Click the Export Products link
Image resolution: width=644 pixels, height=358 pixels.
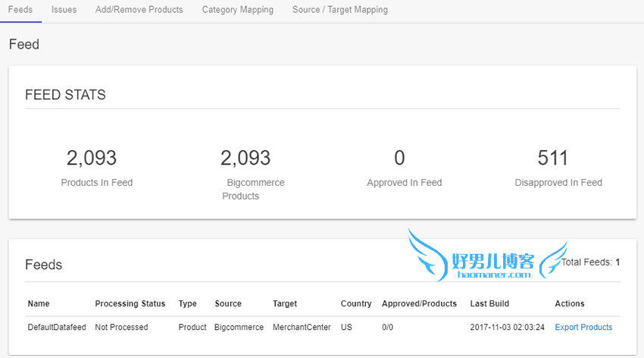(583, 327)
